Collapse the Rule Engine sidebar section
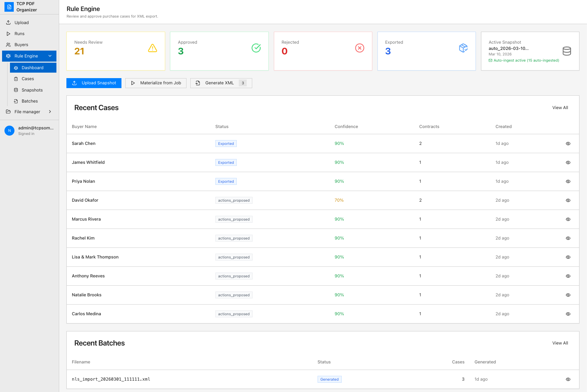This screenshot has width=587, height=392. pyautogui.click(x=50, y=56)
